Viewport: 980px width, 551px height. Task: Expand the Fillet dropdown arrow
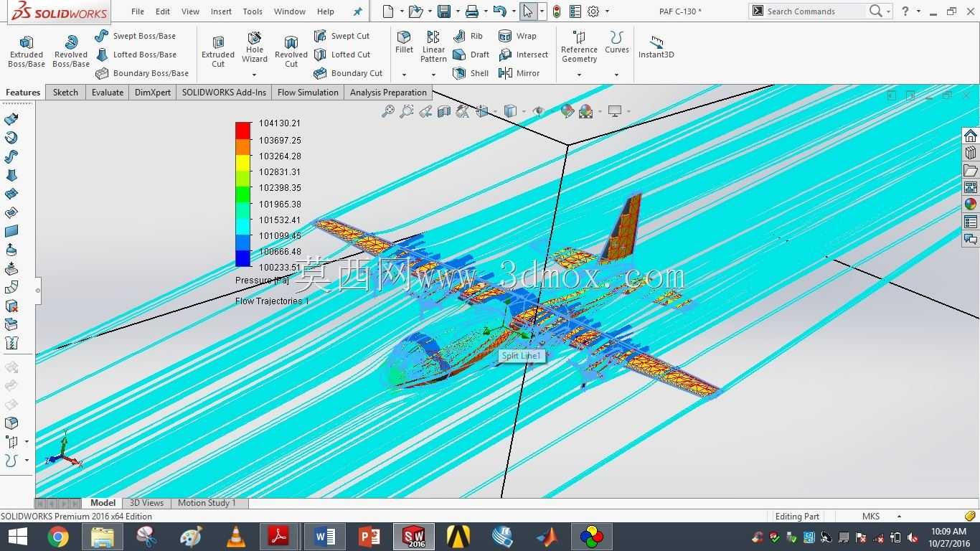point(404,75)
